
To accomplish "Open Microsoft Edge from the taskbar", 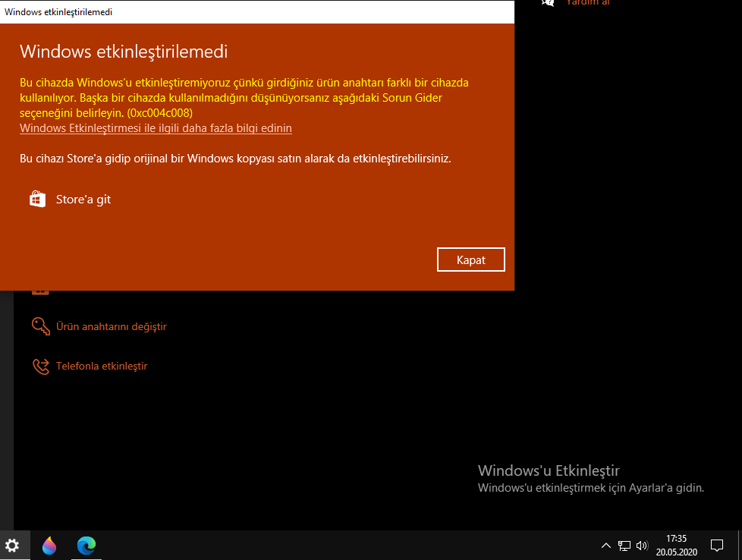I will (86, 546).
